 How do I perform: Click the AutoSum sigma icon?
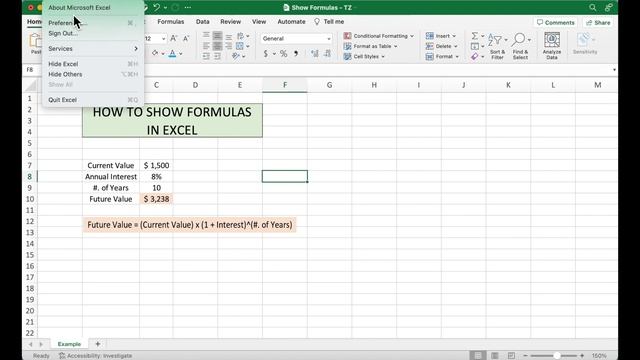coord(475,36)
